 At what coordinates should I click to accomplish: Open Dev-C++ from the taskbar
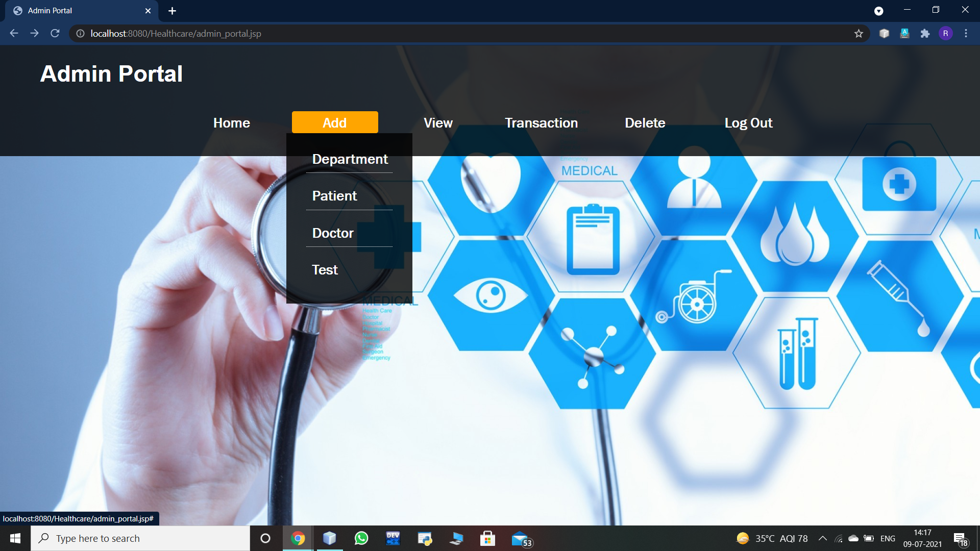coord(393,538)
